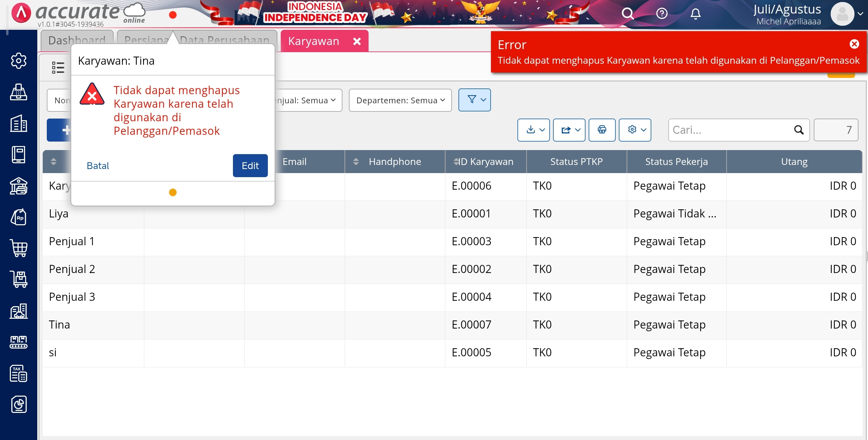Open the settings gear in sidebar
This screenshot has height=440, width=868.
[19, 61]
